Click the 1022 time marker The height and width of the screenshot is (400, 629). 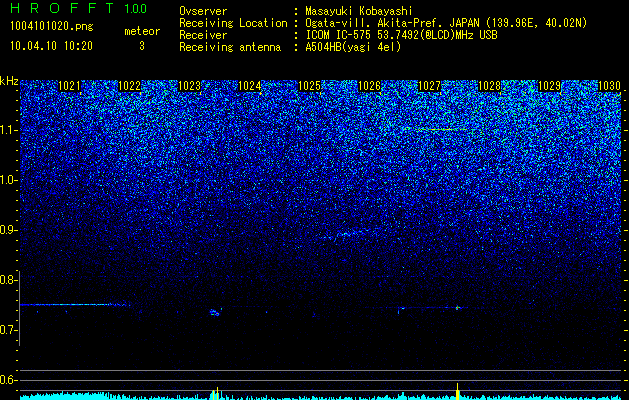click(x=129, y=86)
